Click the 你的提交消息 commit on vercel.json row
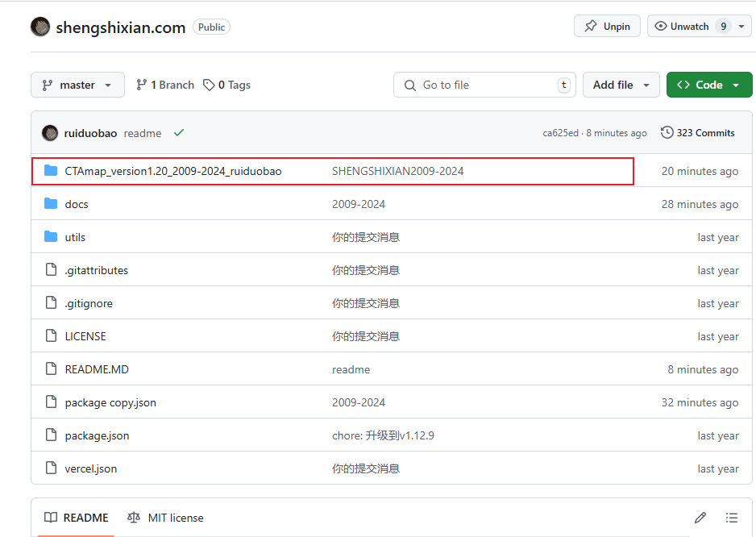 click(366, 468)
